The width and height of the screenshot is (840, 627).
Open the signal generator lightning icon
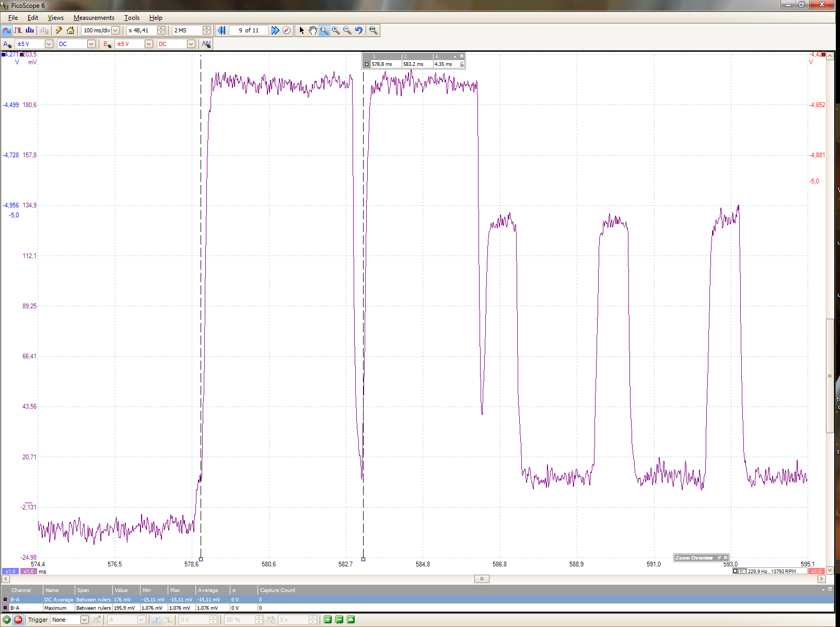click(59, 30)
